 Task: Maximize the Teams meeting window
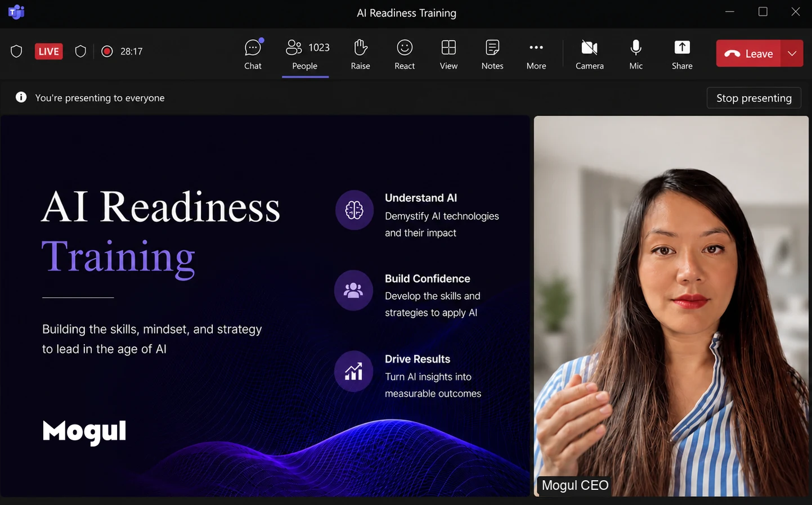click(763, 12)
